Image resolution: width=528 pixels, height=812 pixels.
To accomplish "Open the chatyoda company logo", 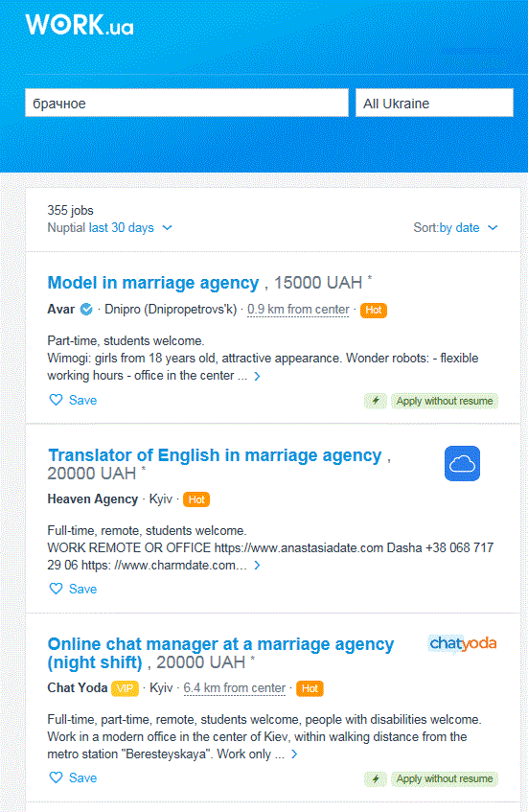I will pos(463,643).
